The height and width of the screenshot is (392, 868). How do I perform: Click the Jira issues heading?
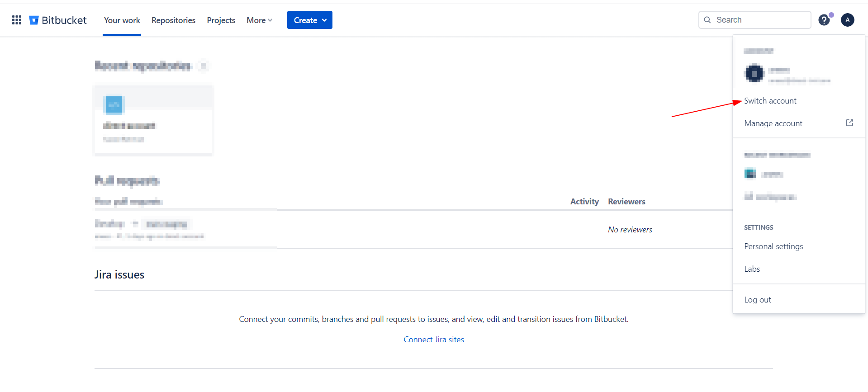click(x=119, y=274)
